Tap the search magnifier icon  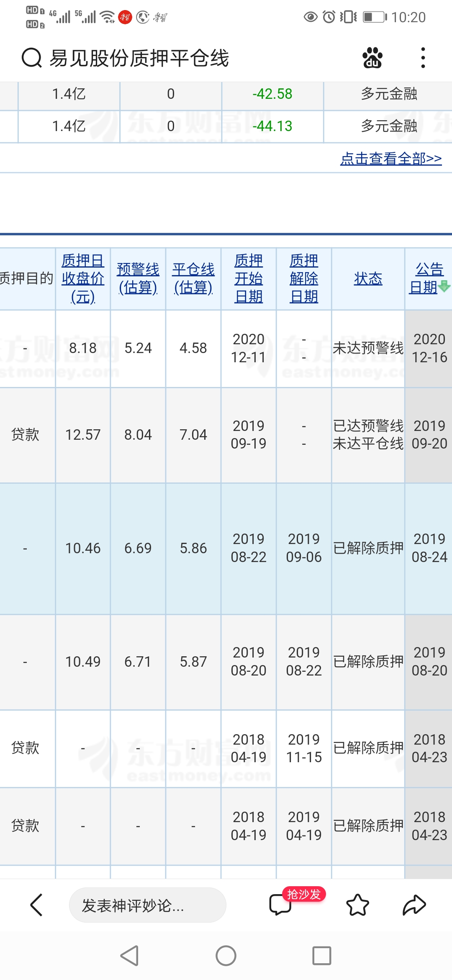(x=32, y=58)
